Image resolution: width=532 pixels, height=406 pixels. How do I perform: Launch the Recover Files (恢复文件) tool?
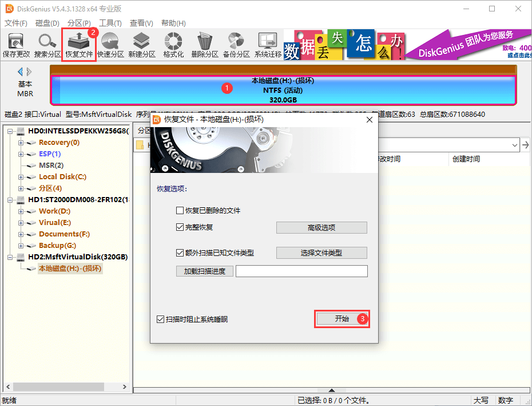tap(79, 45)
